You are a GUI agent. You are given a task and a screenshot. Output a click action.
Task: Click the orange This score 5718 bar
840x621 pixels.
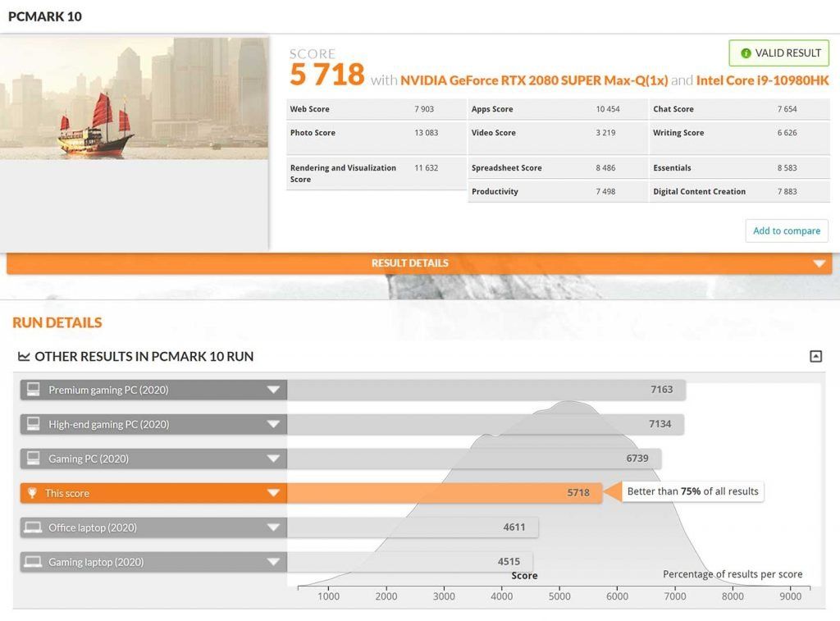coord(445,493)
